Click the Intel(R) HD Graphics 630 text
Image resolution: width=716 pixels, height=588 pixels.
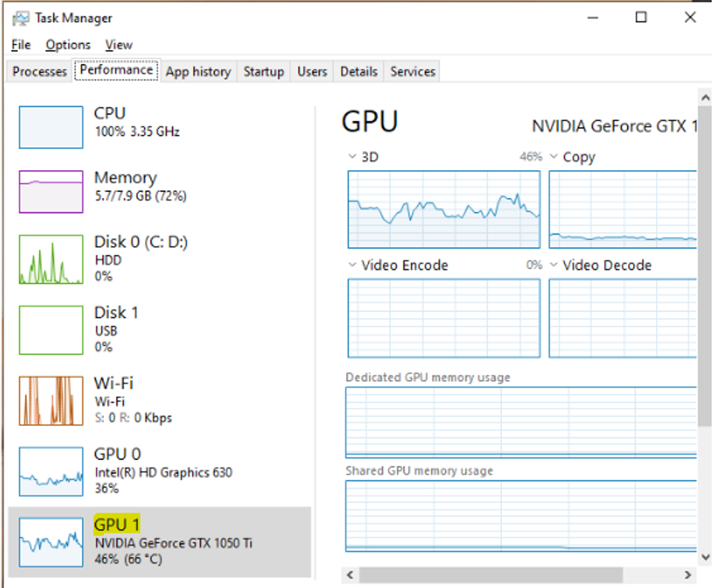pos(163,473)
